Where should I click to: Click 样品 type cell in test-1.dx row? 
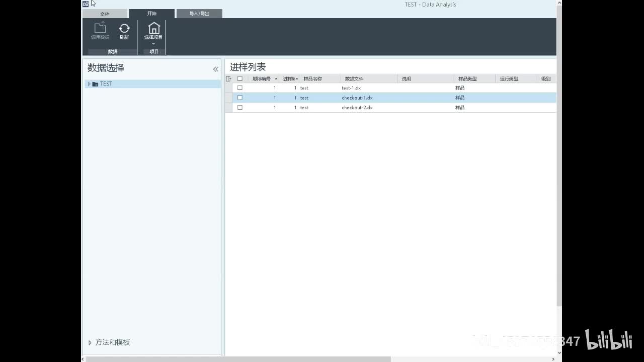tap(460, 88)
